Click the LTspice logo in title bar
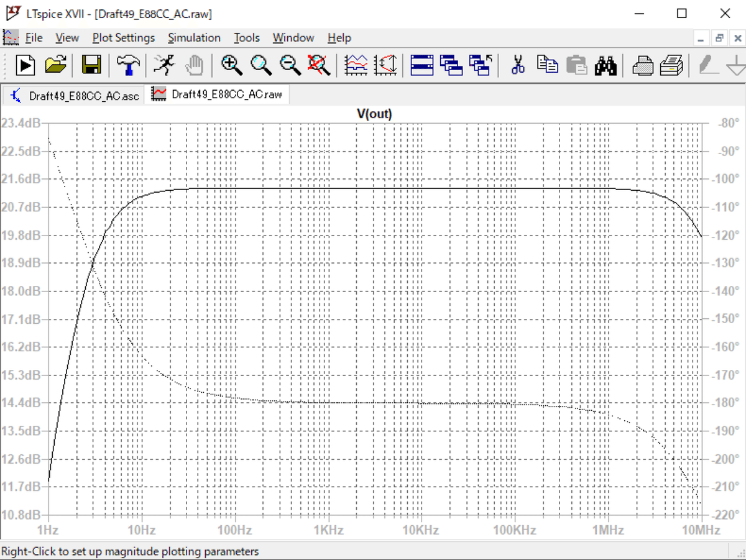746x560 pixels. pyautogui.click(x=13, y=13)
